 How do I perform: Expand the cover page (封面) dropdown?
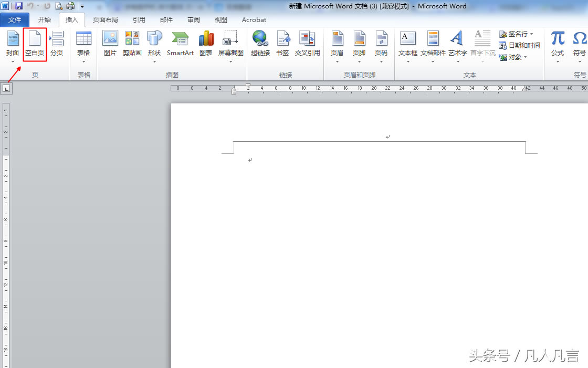pos(13,61)
